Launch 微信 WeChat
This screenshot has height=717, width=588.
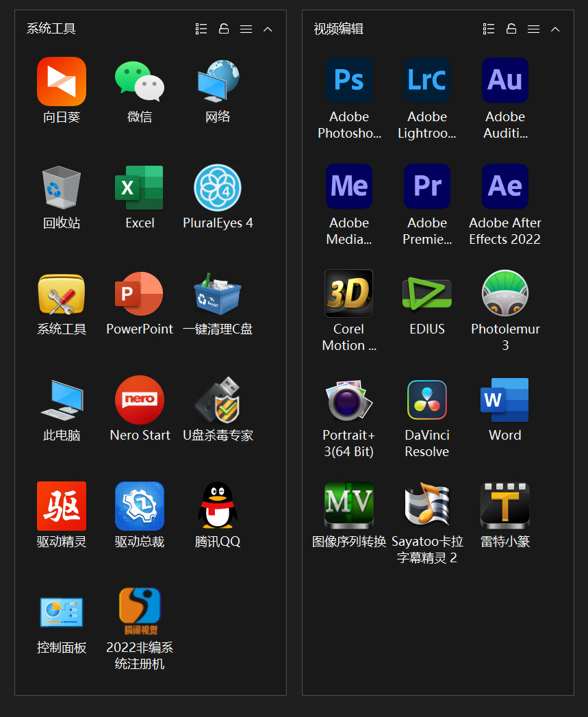click(x=140, y=81)
